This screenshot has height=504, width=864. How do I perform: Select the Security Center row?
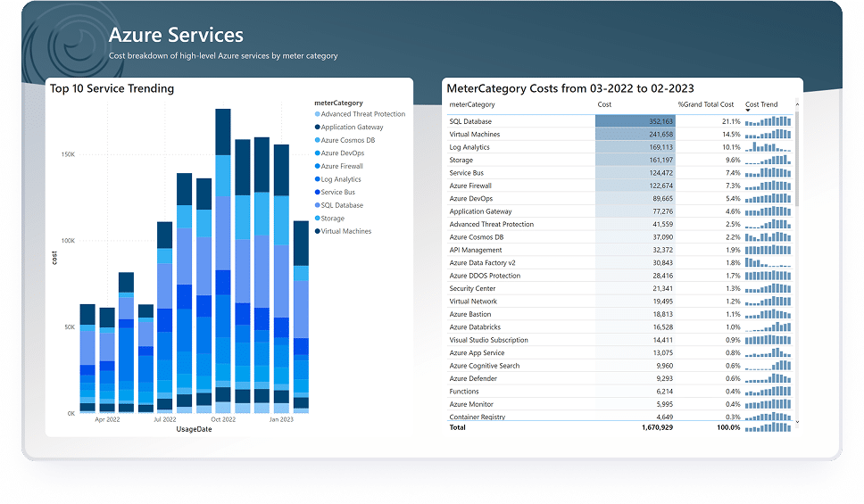(620, 289)
